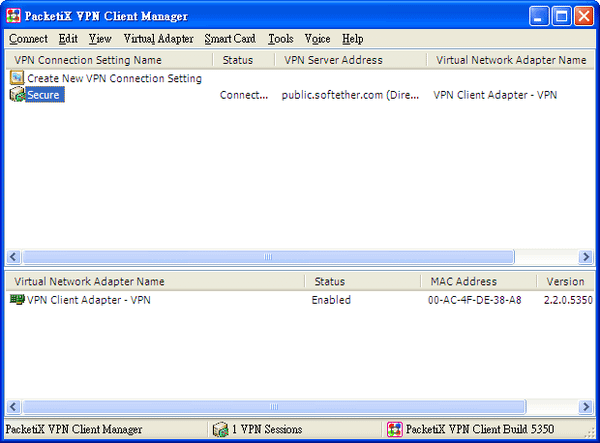Minimize the PacketiX VPN Client Manager window
The height and width of the screenshot is (443, 600).
(539, 16)
